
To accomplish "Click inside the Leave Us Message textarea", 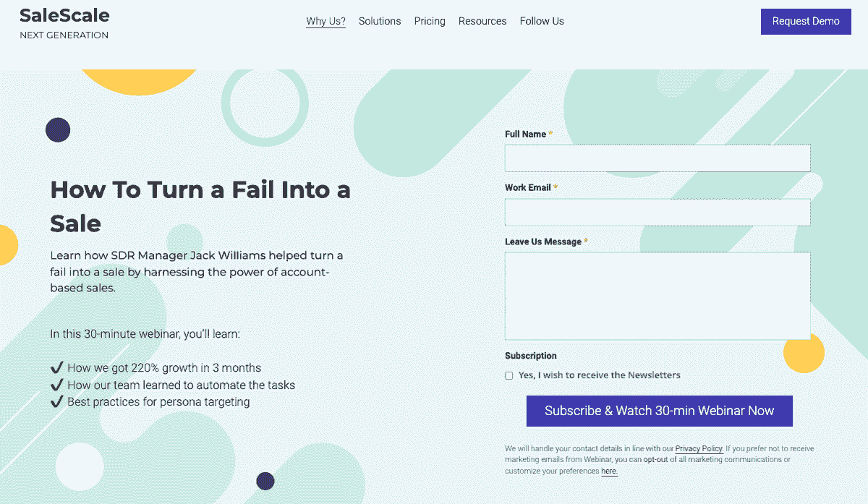I will tap(658, 296).
